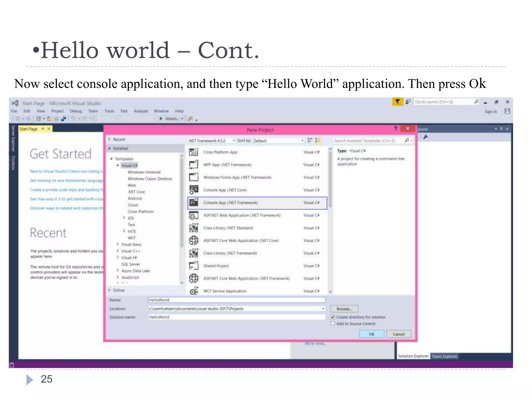Uncheck Create directory for solution
532x399 pixels.
[x=333, y=317]
